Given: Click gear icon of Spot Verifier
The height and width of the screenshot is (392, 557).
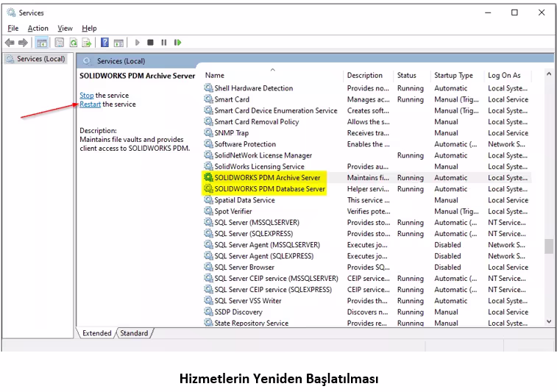Looking at the screenshot, I should 208,211.
